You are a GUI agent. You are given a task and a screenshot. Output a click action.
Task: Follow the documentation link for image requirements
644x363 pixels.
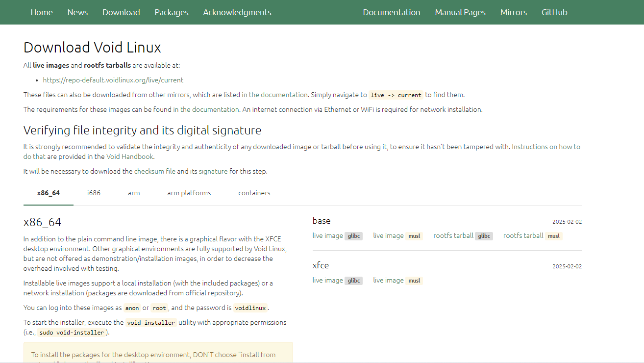tap(206, 109)
